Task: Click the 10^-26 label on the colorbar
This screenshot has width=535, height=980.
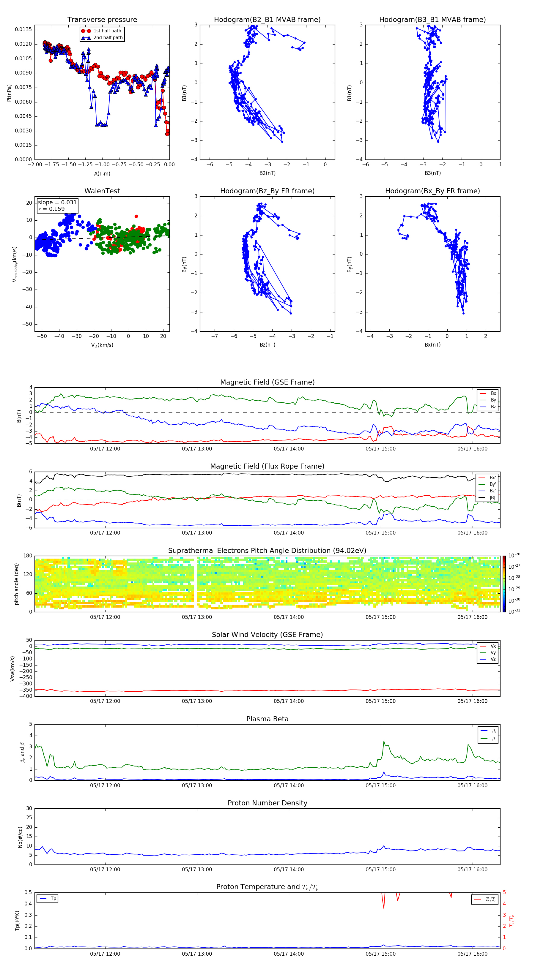Action: [514, 555]
